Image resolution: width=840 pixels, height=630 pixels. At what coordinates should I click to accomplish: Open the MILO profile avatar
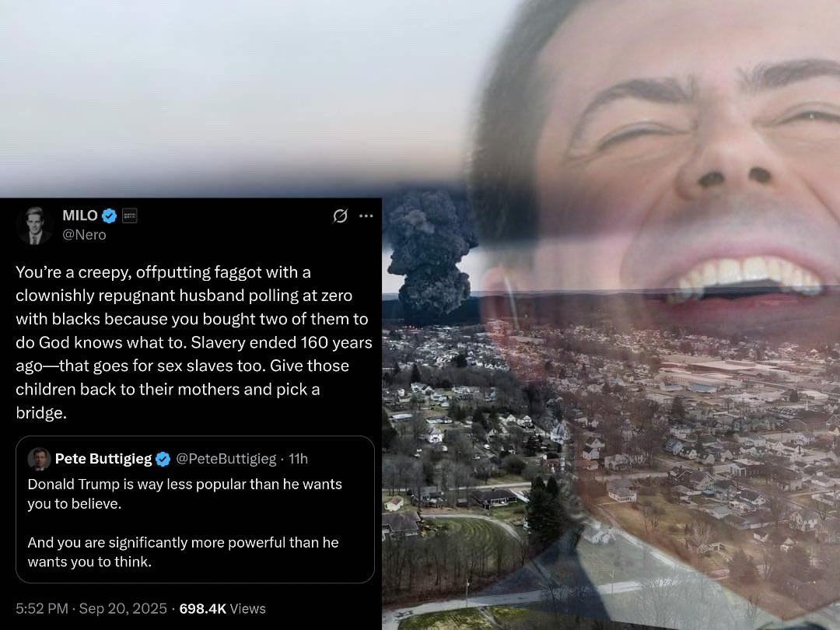[x=35, y=226]
